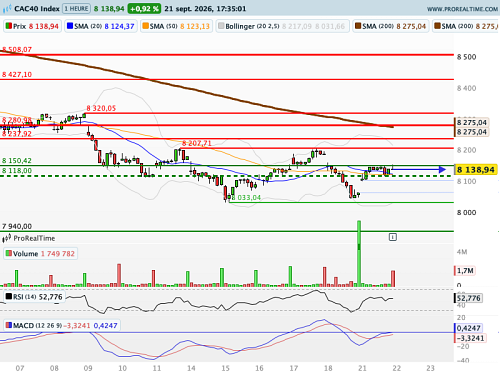Screen dimensions: 500x375
Task: Click the MACD indicator's blue-red icon
Action: click(9, 325)
